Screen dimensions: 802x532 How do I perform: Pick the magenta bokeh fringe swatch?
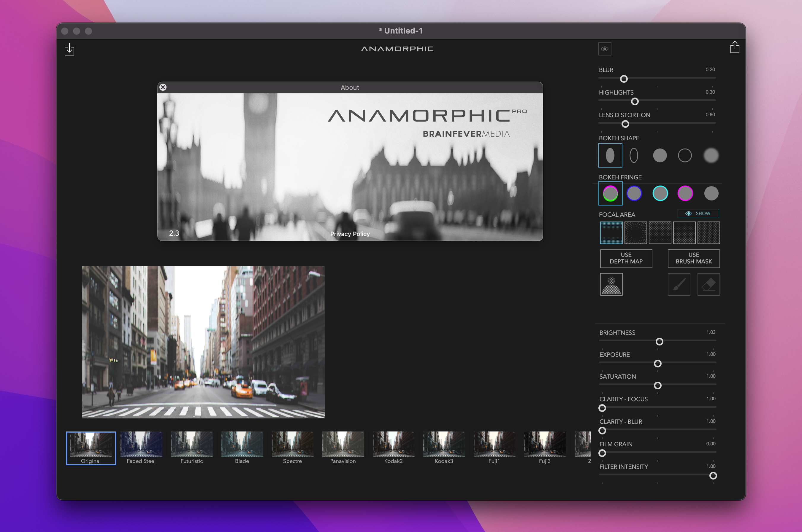685,193
